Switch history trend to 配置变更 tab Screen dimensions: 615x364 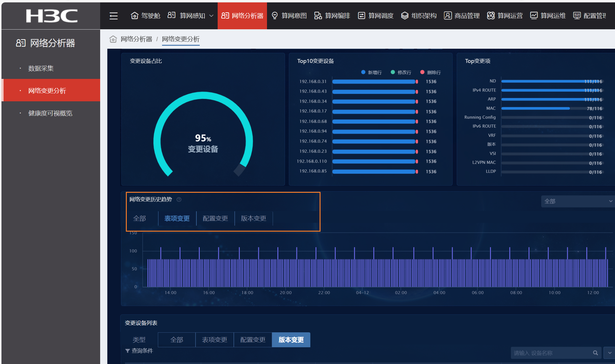(215, 218)
